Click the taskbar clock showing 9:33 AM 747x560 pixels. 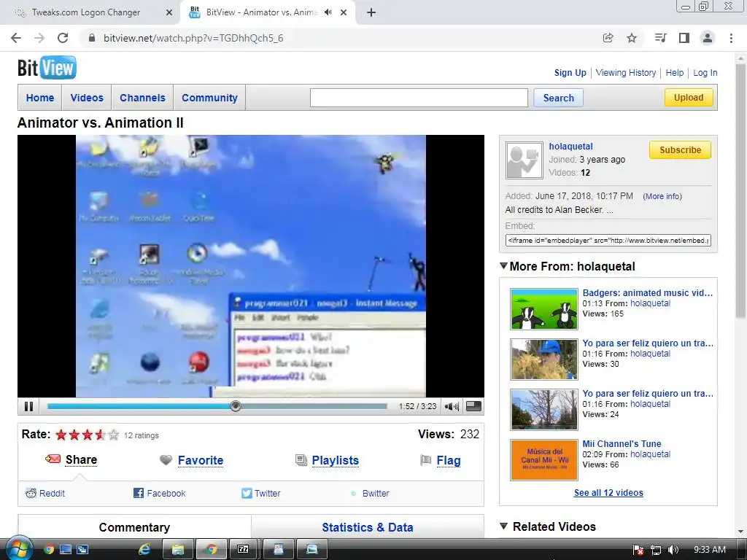click(x=709, y=550)
